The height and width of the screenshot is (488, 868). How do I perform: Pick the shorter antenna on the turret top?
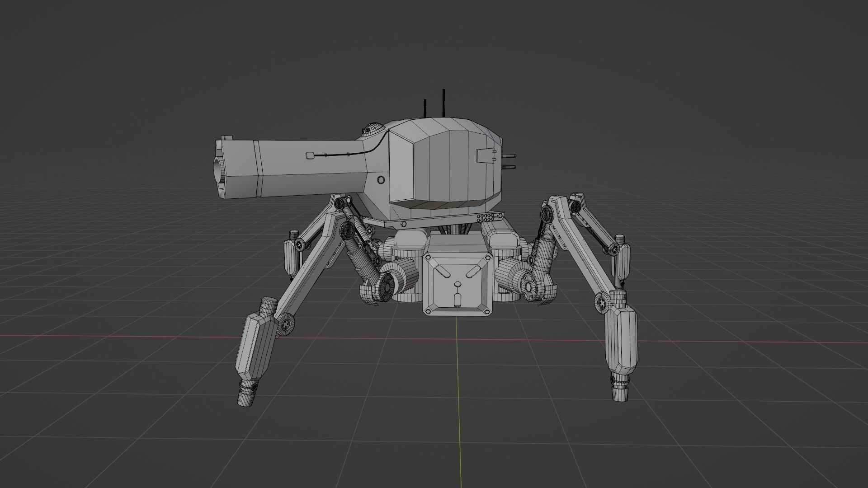(425, 109)
